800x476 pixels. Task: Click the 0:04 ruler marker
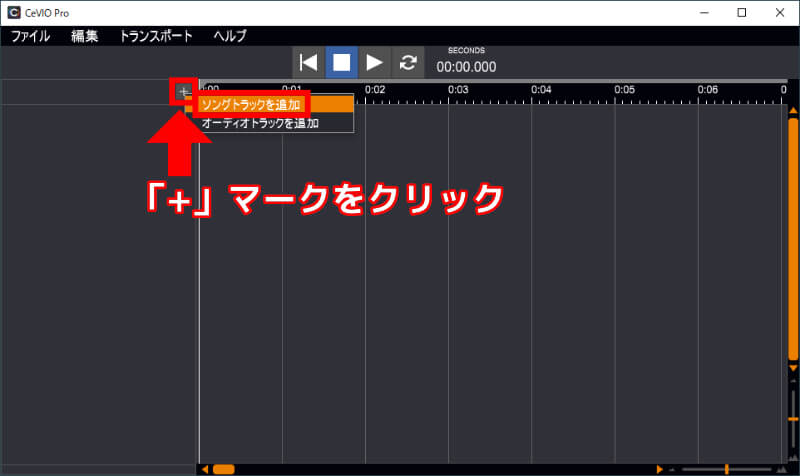tap(541, 90)
